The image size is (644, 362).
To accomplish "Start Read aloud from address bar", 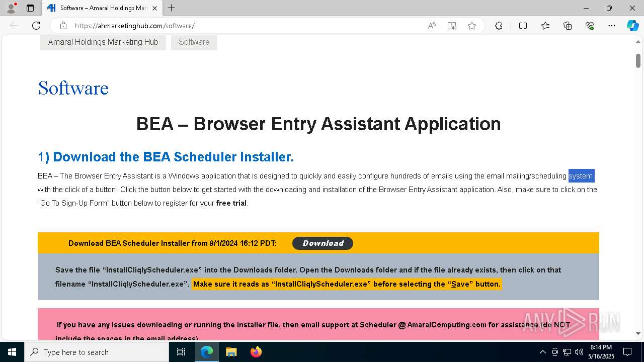I will [x=432, y=26].
